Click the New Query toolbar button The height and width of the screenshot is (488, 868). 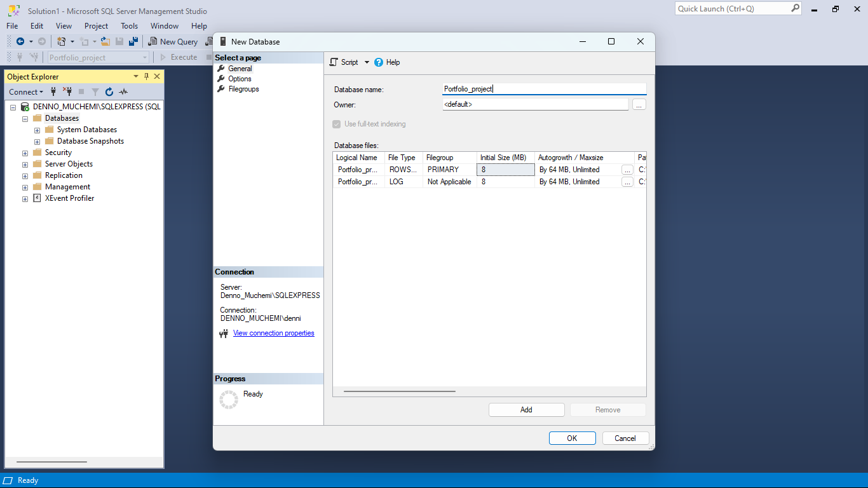tap(173, 41)
